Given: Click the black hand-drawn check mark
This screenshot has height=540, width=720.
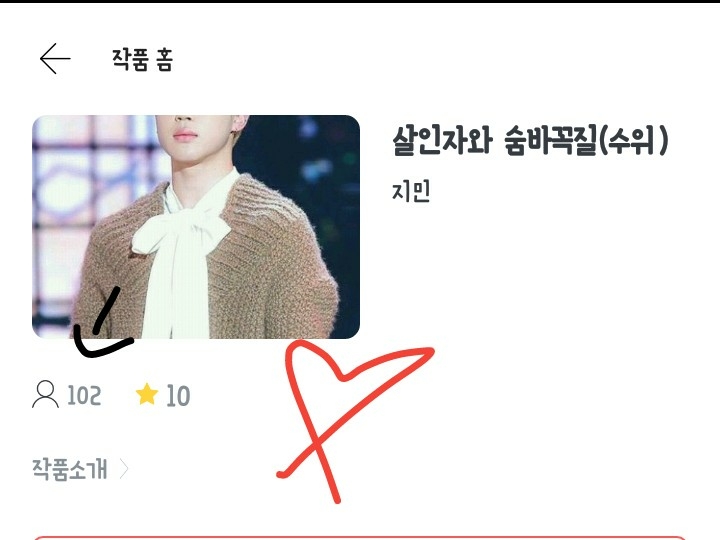Looking at the screenshot, I should pos(103,324).
